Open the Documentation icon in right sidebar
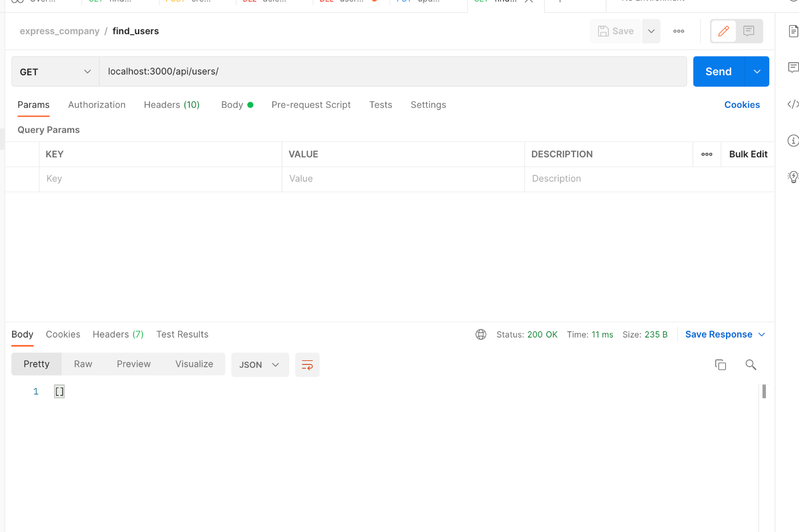Screen dimensions: 799x532 click(x=793, y=31)
